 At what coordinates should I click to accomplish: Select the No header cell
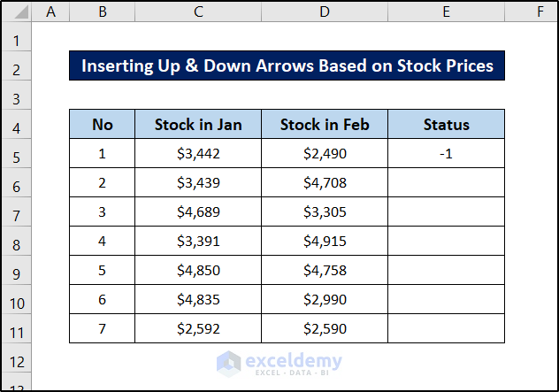(103, 124)
